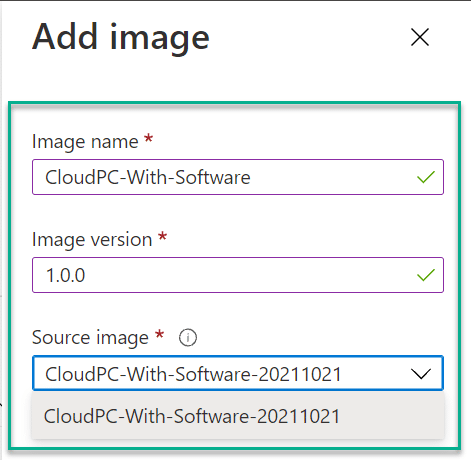The height and width of the screenshot is (460, 471).
Task: Click the empty space right of 1.0.0
Action: (250, 275)
